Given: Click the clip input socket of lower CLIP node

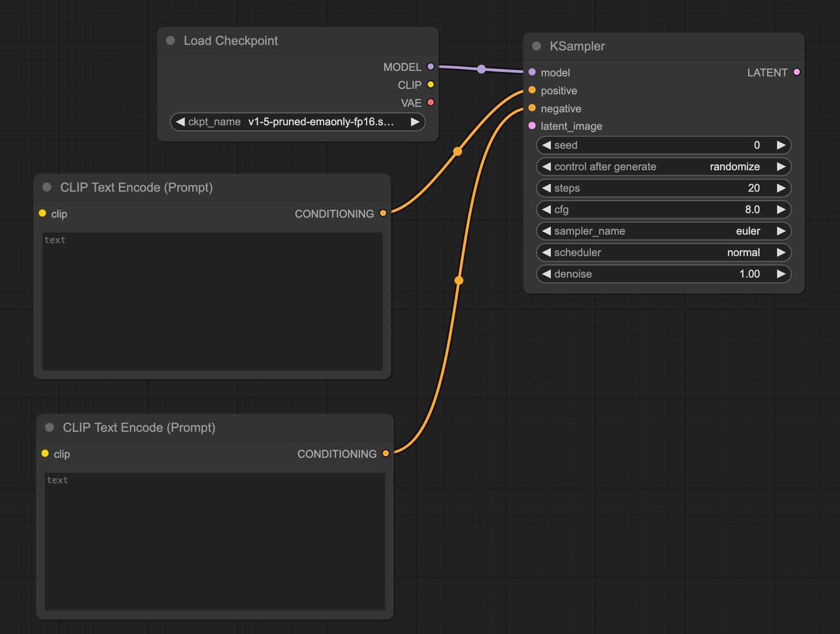Looking at the screenshot, I should tap(45, 453).
